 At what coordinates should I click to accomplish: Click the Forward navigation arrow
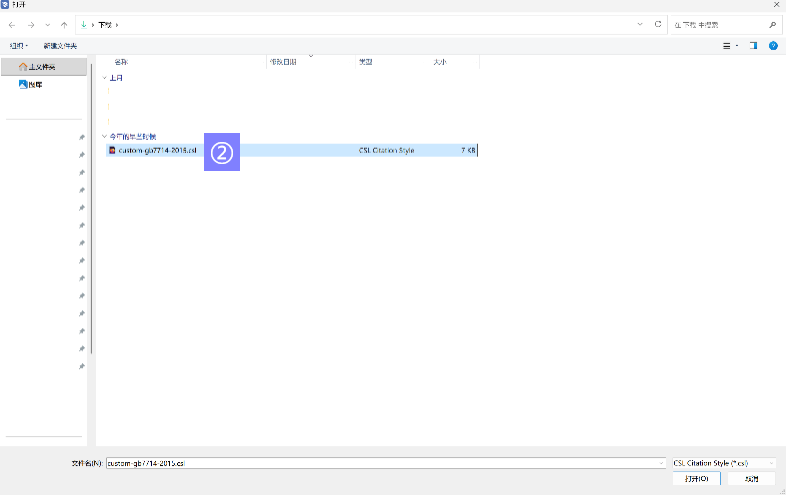click(x=30, y=23)
